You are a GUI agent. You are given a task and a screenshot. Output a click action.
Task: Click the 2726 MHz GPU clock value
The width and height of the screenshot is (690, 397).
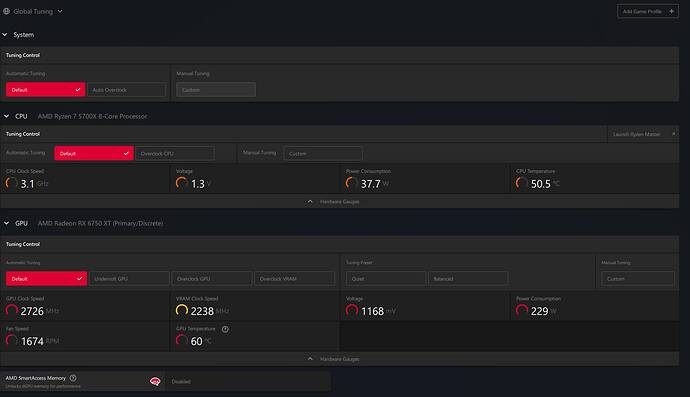(x=40, y=311)
